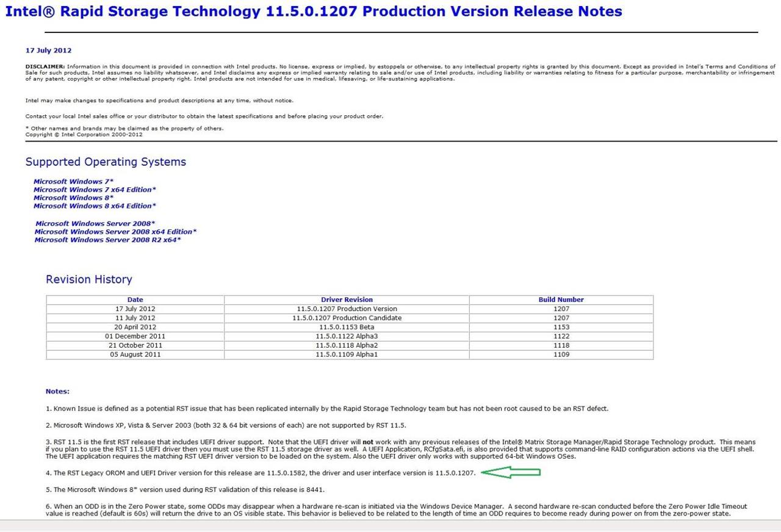This screenshot has height=532, width=781.
Task: Click the '11.5.0.1118 Alpha2' cell
Action: pyautogui.click(x=347, y=345)
